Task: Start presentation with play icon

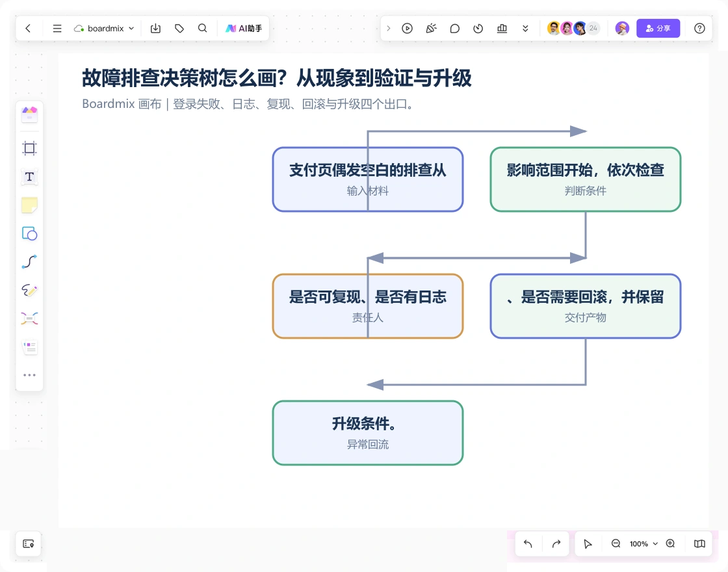Action: coord(407,29)
